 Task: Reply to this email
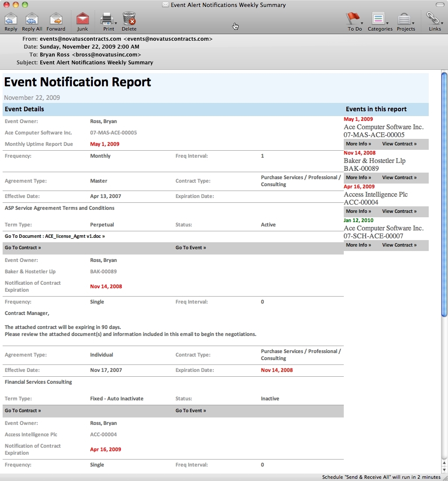tap(11, 22)
